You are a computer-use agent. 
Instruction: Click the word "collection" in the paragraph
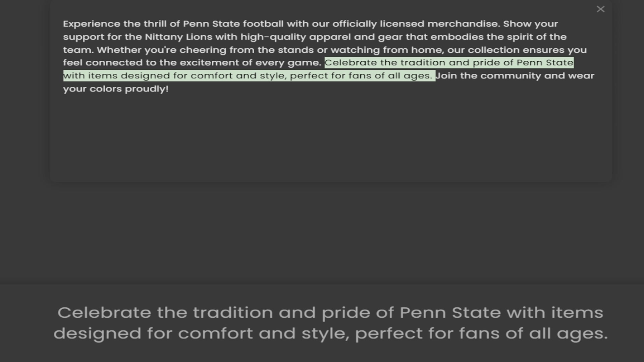click(x=493, y=50)
